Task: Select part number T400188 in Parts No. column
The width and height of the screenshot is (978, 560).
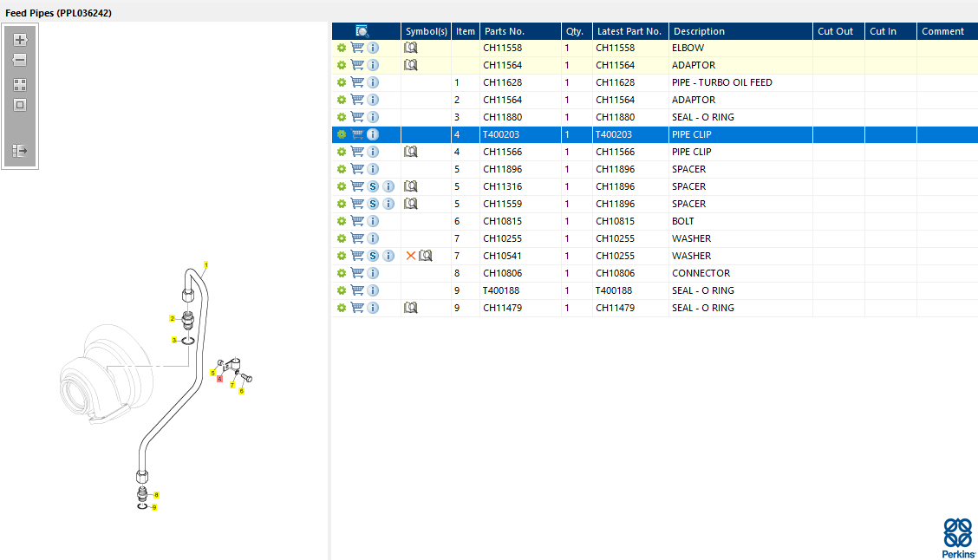Action: pos(501,290)
